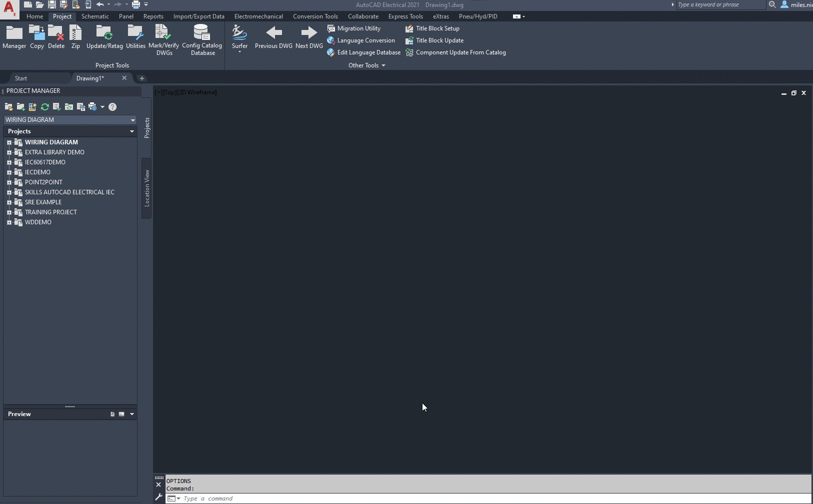Create a new drawing from Quick Access toolbar
Viewport: 813px width, 504px height.
pyautogui.click(x=28, y=4)
